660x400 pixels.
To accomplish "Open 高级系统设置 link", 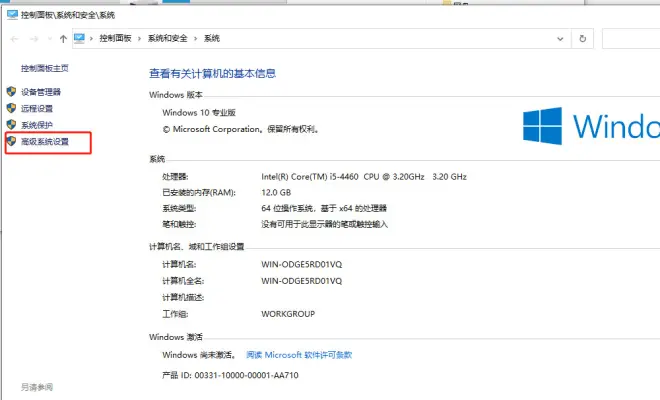I will coord(45,141).
